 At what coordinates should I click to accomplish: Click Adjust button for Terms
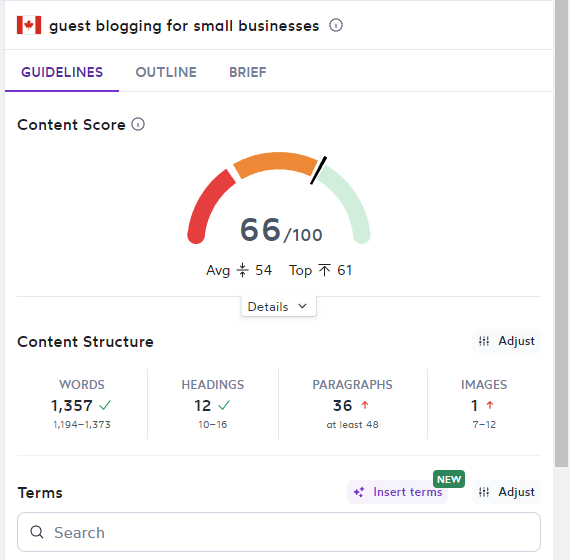pos(506,492)
